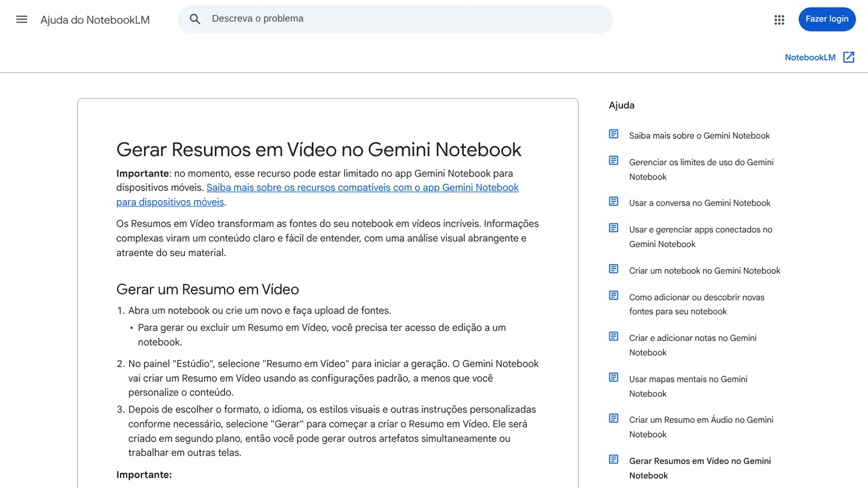Click the search magnifier icon
Viewport: 868px width, 488px height.
[195, 19]
